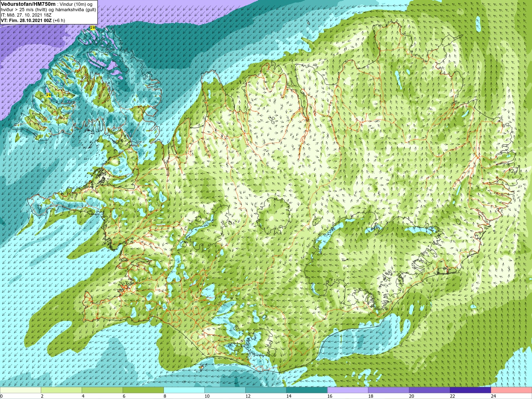Click the legend scale label '24'
The image size is (532, 399).
493,397
